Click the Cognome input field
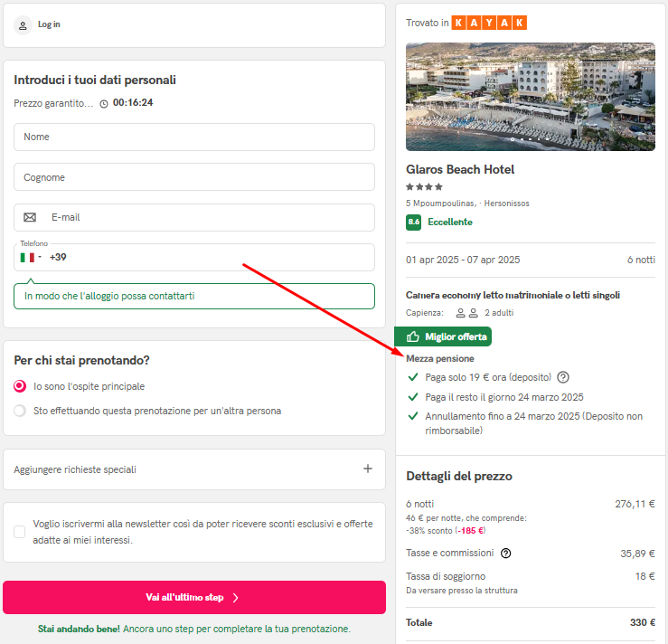 194,177
